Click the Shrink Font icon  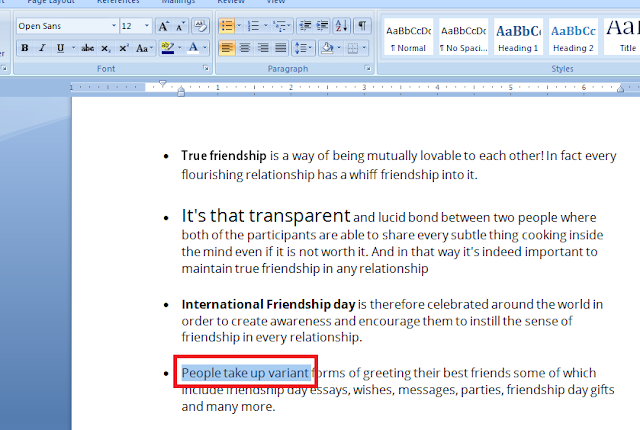coord(180,27)
